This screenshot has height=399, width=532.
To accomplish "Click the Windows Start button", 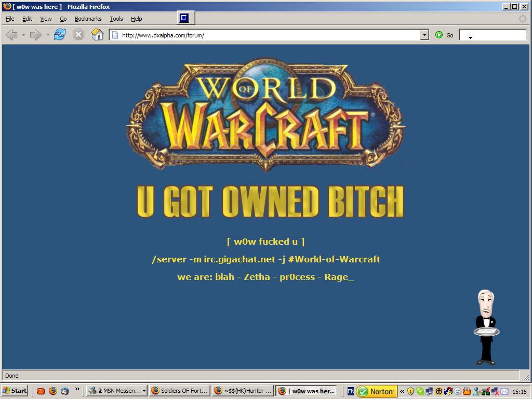I will tap(14, 391).
